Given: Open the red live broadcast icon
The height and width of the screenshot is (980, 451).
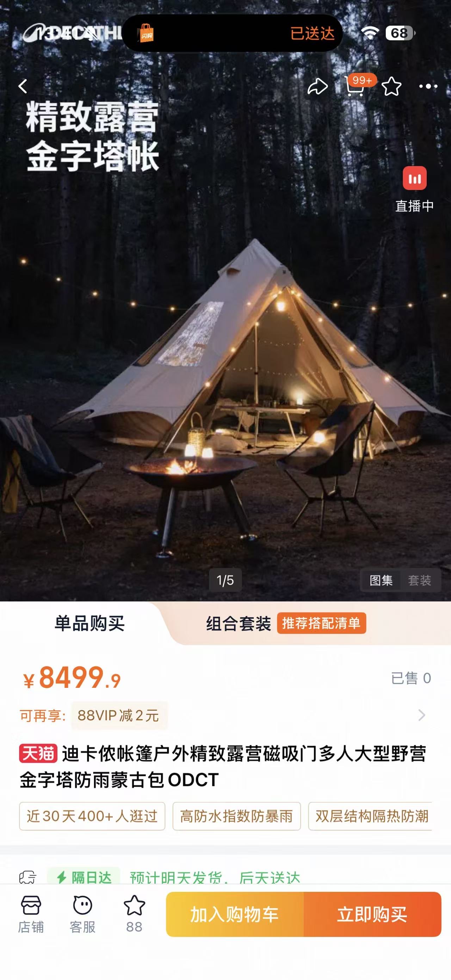Looking at the screenshot, I should point(414,178).
